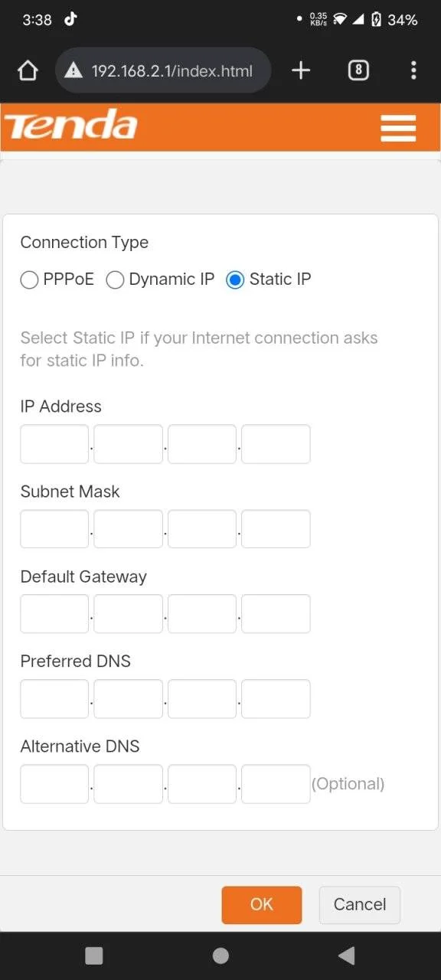
Task: Focus the last Subnet Mask octet field
Action: pos(276,529)
